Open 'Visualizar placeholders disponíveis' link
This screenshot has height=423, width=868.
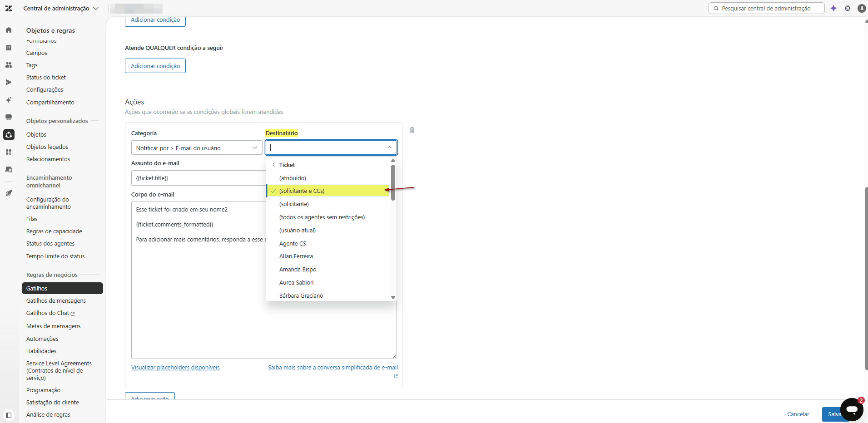pyautogui.click(x=175, y=368)
